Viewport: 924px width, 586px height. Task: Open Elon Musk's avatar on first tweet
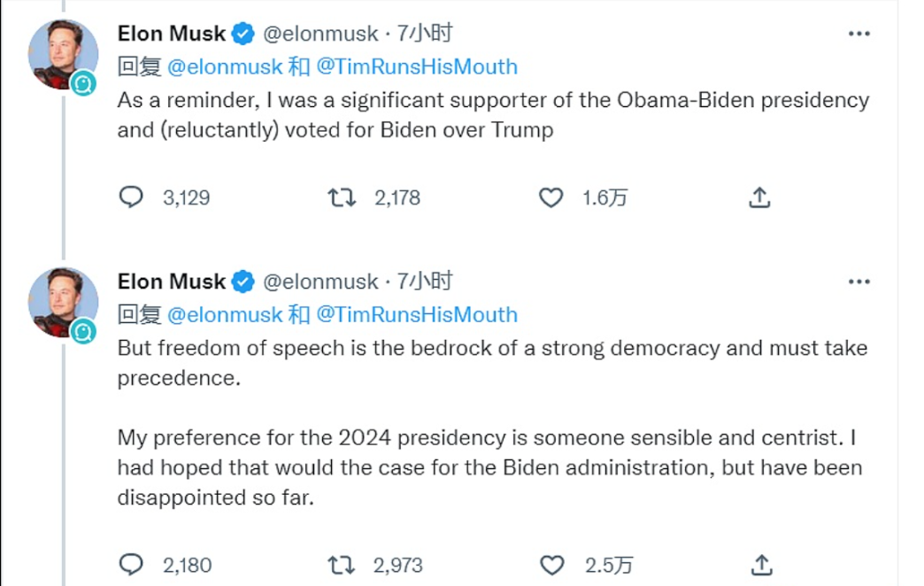click(62, 53)
